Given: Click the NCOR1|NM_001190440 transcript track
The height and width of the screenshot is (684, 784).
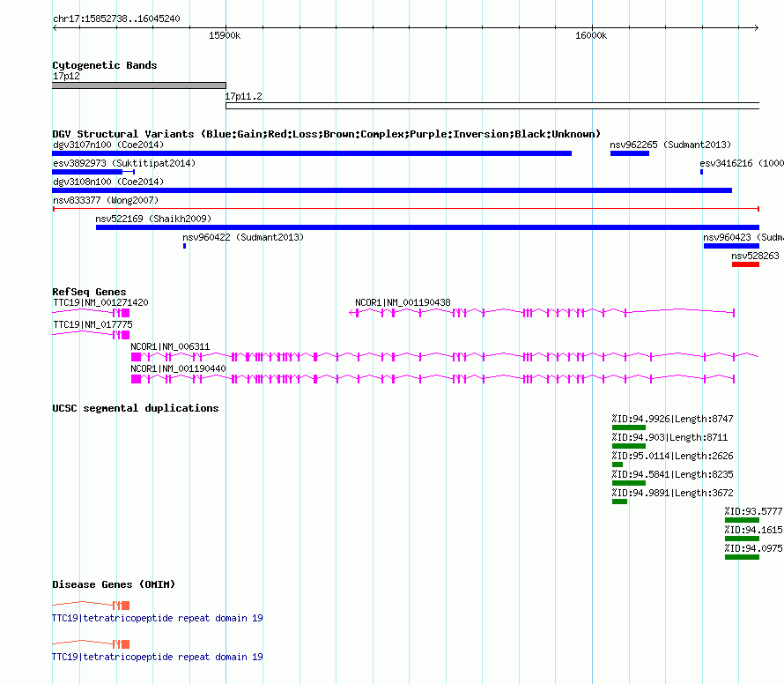Looking at the screenshot, I should pos(433,379).
